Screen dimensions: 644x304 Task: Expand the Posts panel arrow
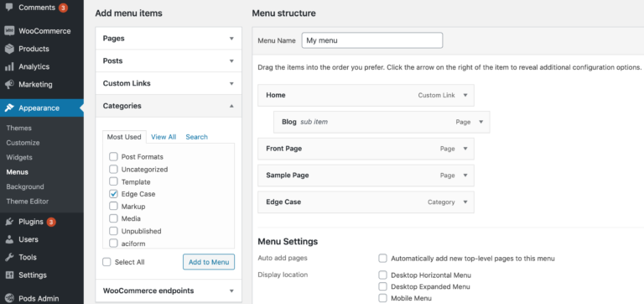click(231, 60)
